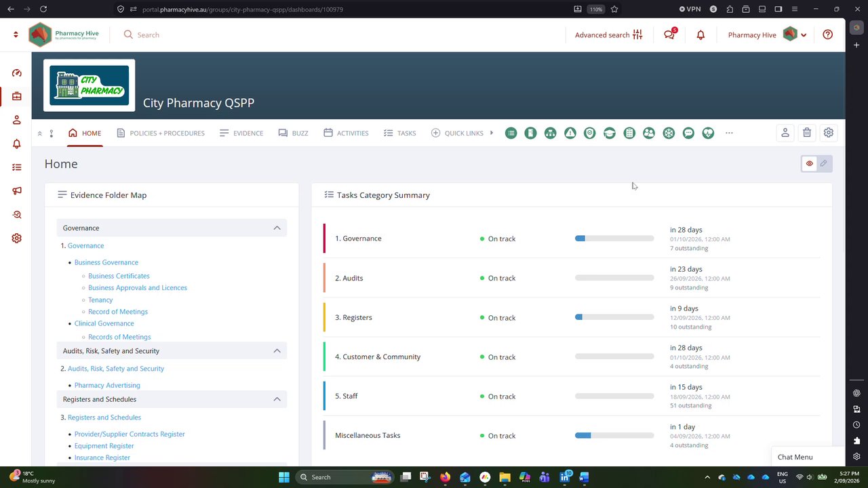Expand Quick Links arrow
The image size is (868, 488).
click(492, 133)
